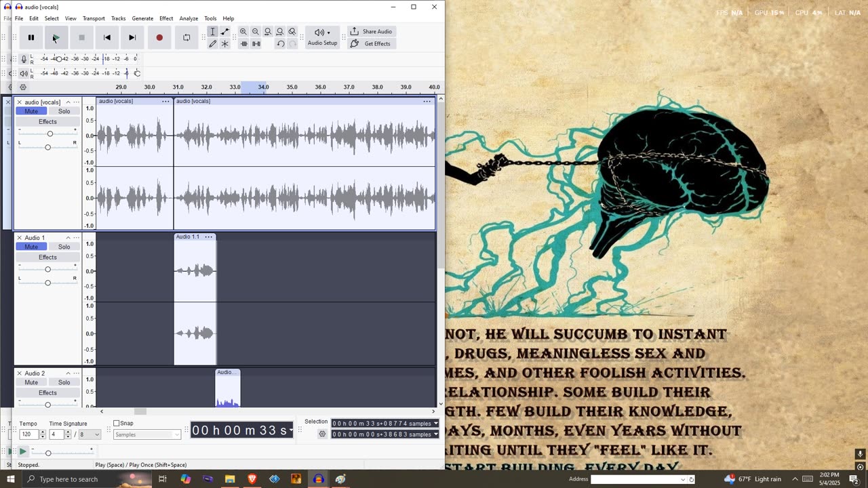Open Audio 1 track options menu
The width and height of the screenshot is (868, 488).
76,238
